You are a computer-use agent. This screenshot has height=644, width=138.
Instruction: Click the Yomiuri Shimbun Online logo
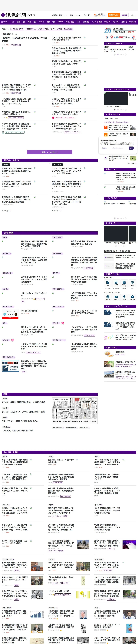point(18,15)
